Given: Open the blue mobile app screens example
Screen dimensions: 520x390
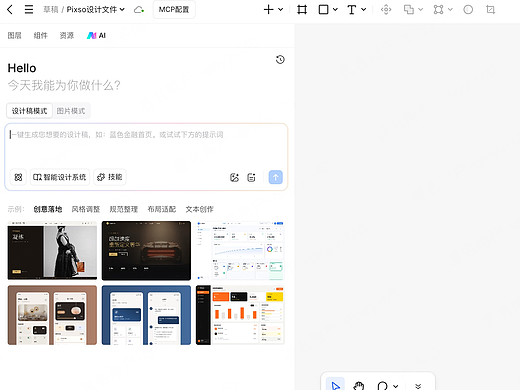Looking at the screenshot, I should click(x=146, y=315).
